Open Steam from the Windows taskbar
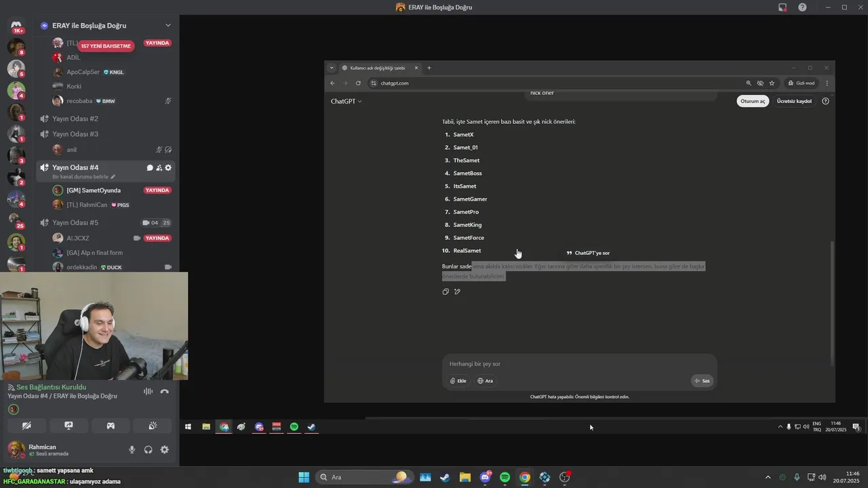The height and width of the screenshot is (488, 868). pos(445,477)
